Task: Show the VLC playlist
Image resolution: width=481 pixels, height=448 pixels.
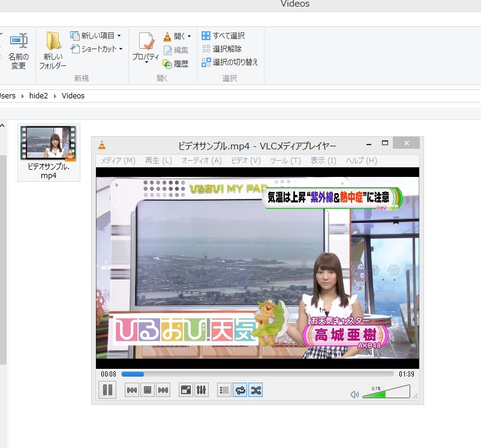Action: (224, 390)
